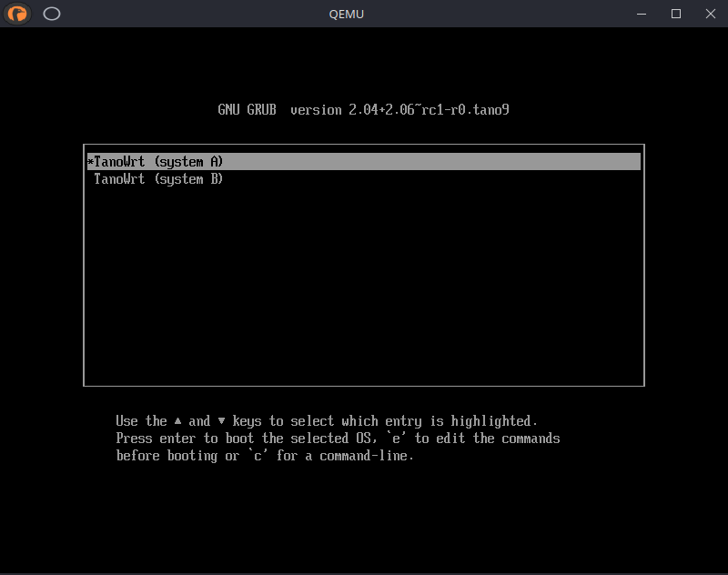Click the QEMU app icon in the title bar
The image size is (728, 575).
[17, 14]
